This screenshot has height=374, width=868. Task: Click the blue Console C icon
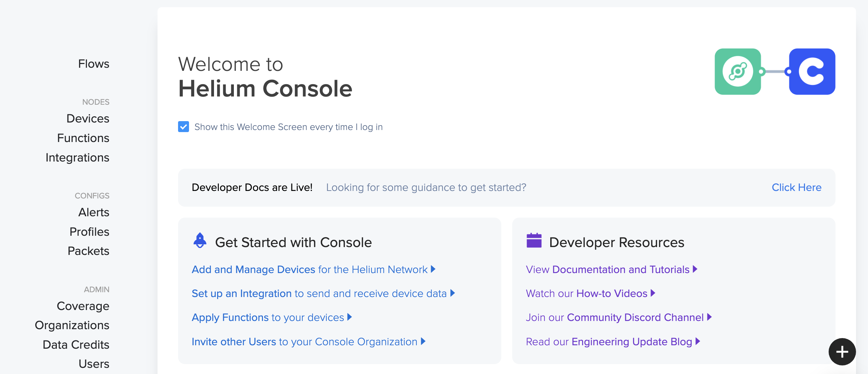tap(812, 72)
